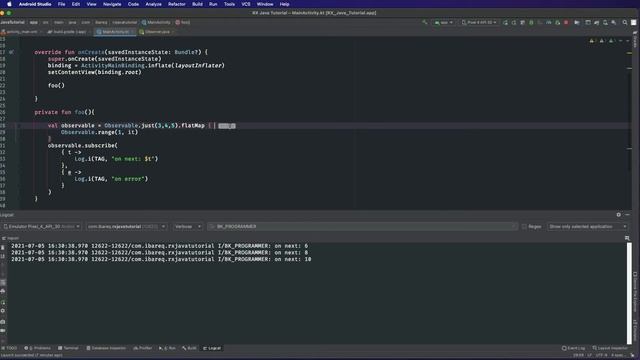640x360 pixels.
Task: Hide the Logcat panel with minimize icon
Action: 627,215
